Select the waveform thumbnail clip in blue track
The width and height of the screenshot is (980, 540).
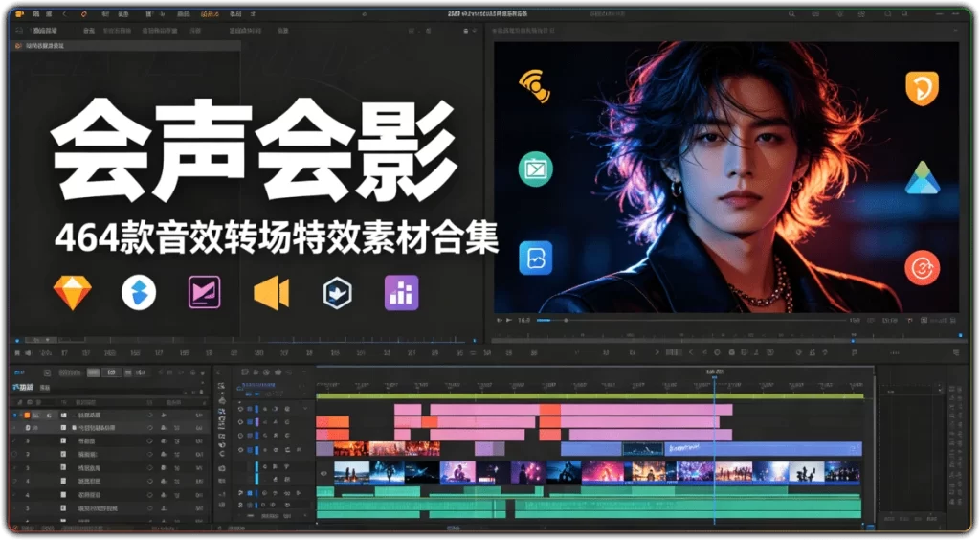point(643,449)
